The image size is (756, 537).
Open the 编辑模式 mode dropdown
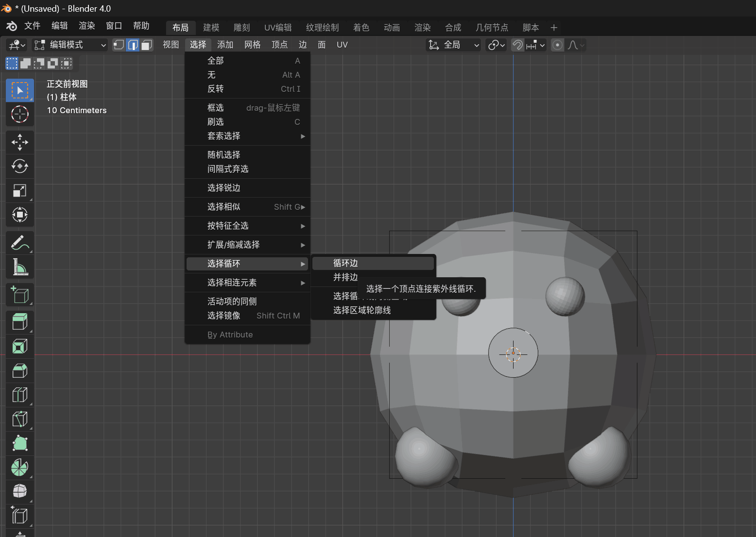click(69, 45)
